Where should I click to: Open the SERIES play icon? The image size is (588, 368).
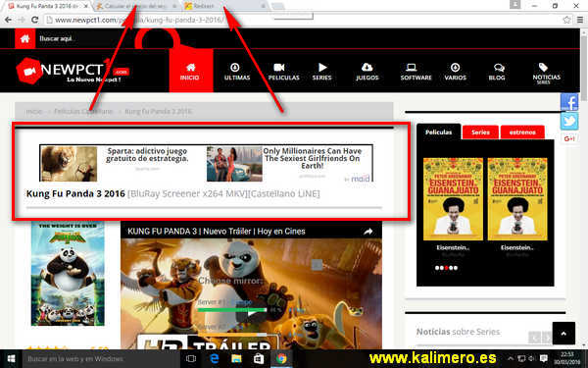pyautogui.click(x=322, y=67)
